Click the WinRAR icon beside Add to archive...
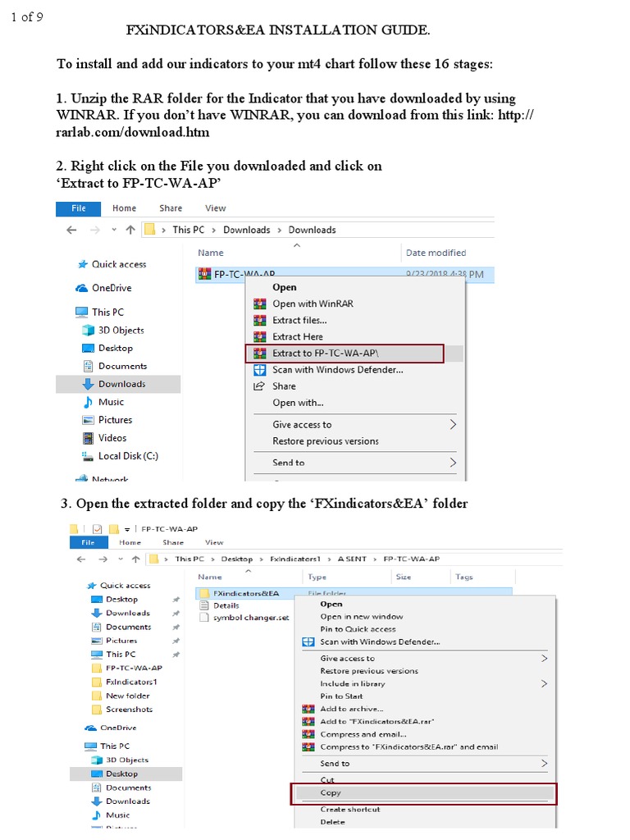The height and width of the screenshot is (840, 630). [x=308, y=710]
